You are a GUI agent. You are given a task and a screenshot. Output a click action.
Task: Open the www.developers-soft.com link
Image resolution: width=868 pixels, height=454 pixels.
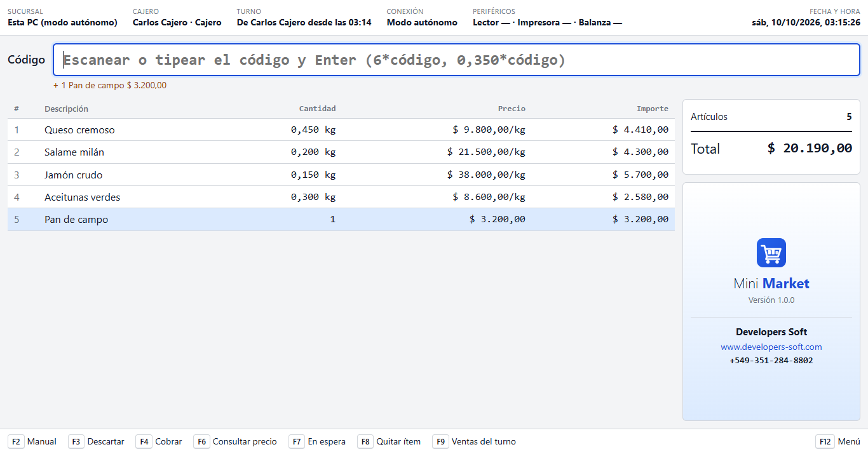point(771,347)
